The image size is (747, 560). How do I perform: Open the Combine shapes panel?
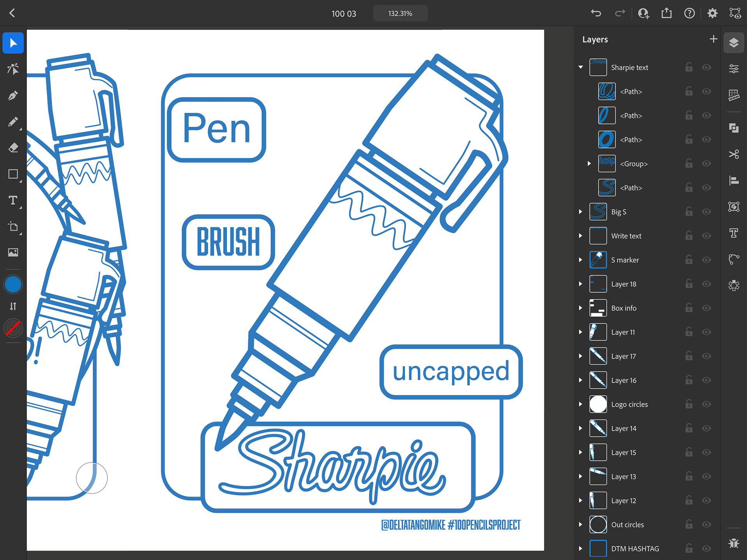pyautogui.click(x=734, y=128)
